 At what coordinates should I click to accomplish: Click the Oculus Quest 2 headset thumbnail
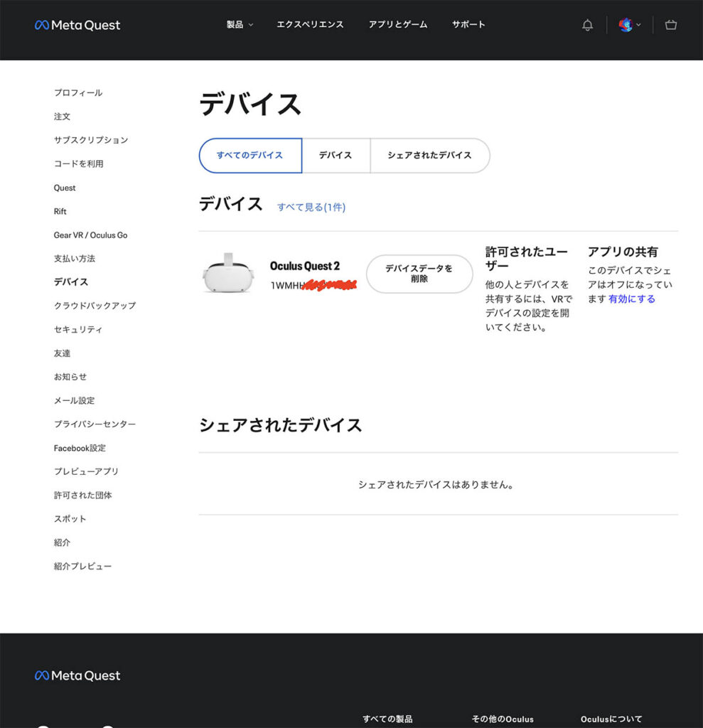tap(227, 274)
